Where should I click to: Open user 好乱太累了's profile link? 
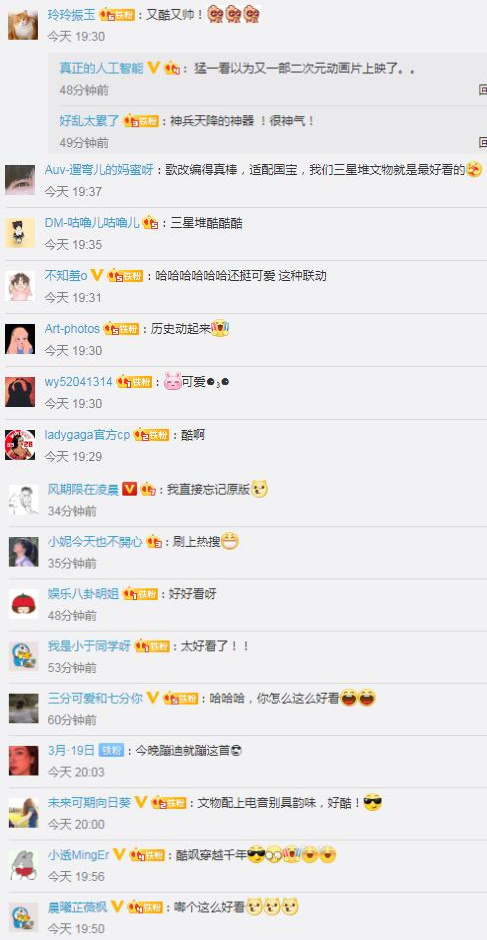89,120
